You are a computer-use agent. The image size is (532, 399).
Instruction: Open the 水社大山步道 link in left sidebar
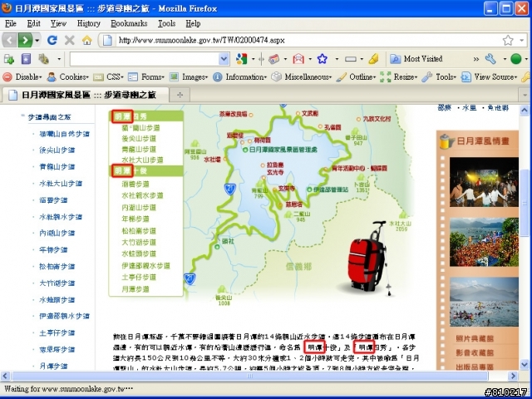(x=61, y=184)
